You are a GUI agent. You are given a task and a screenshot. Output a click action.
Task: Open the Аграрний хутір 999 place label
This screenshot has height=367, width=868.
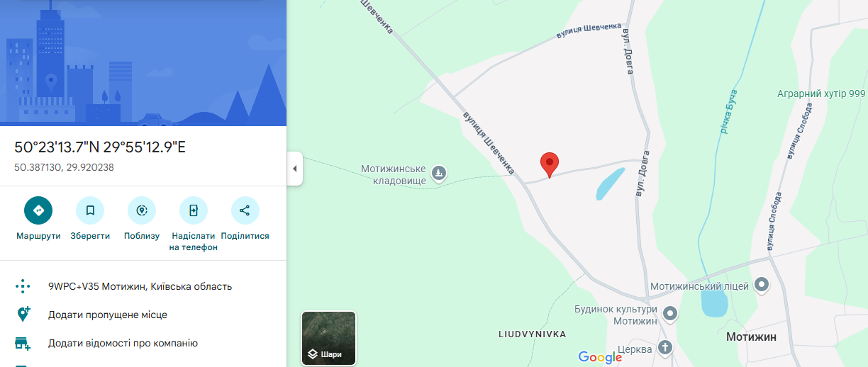point(821,94)
